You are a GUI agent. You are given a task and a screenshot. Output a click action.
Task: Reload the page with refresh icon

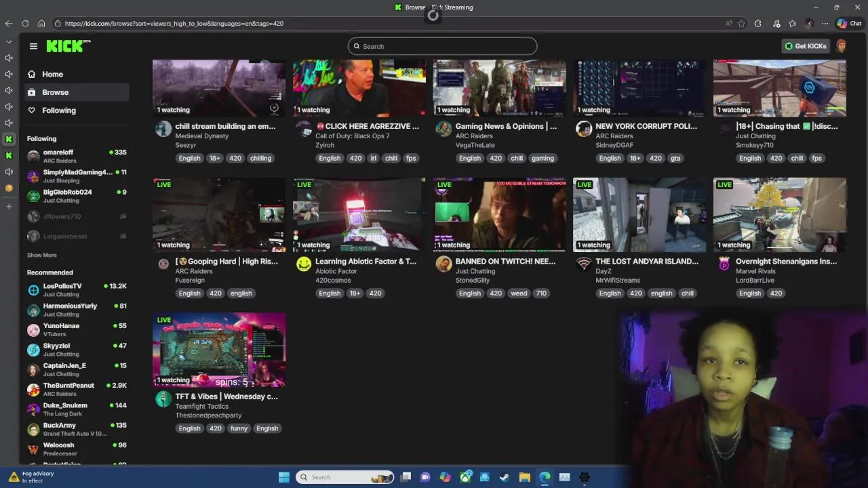tap(25, 23)
